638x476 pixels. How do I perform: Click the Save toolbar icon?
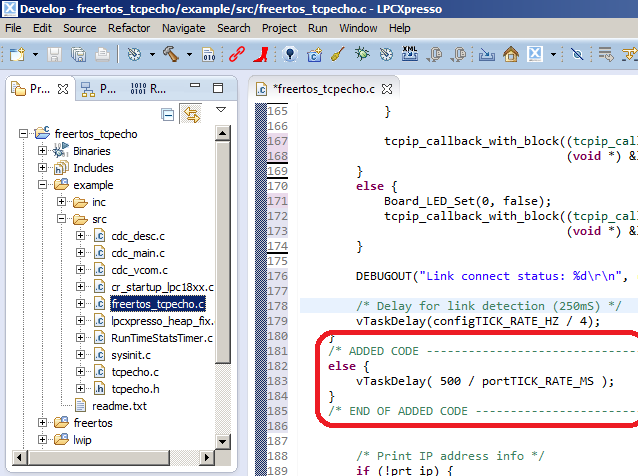[x=56, y=53]
